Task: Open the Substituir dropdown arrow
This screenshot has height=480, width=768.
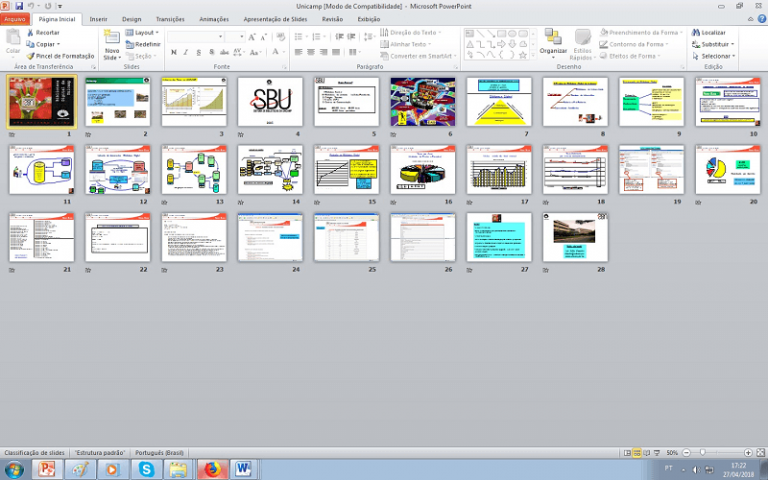Action: click(x=733, y=44)
